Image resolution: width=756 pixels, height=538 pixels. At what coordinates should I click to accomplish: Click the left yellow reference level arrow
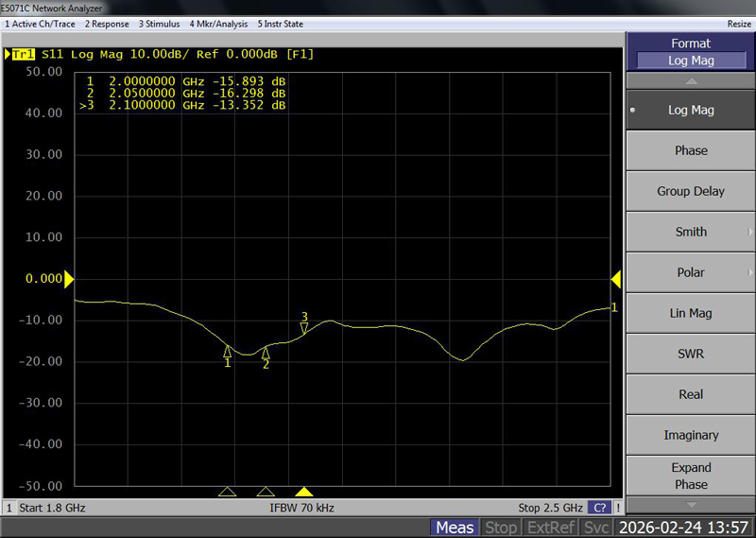click(69, 279)
